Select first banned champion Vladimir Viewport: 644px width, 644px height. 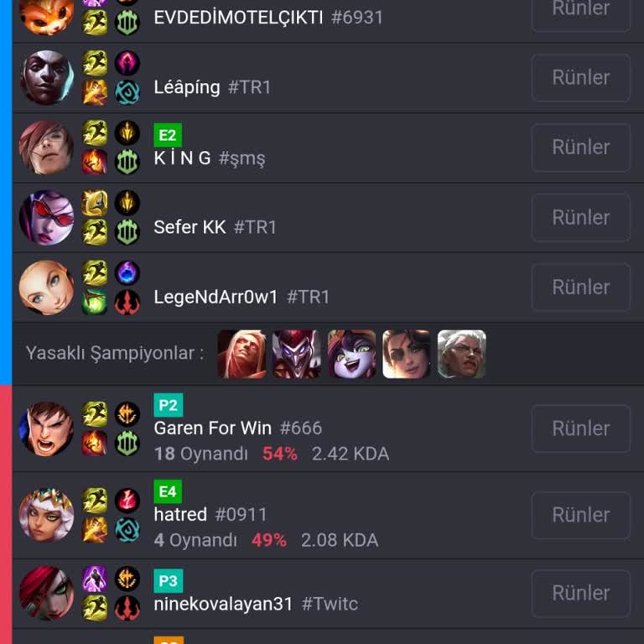click(241, 354)
